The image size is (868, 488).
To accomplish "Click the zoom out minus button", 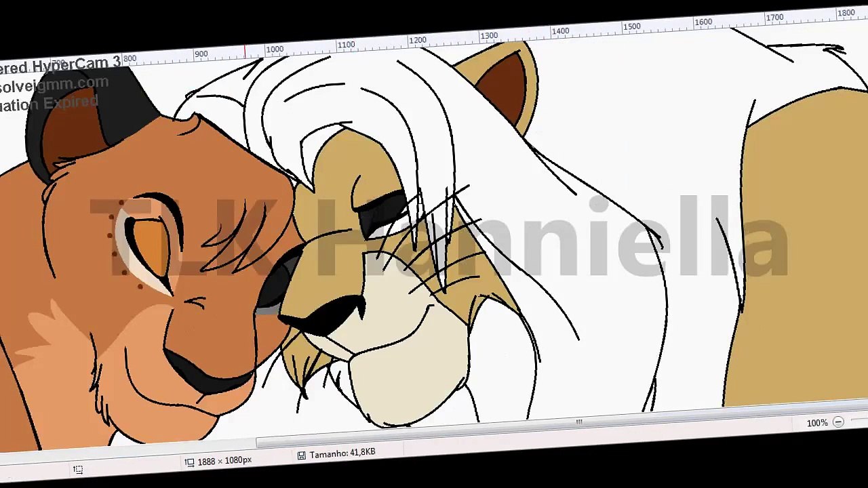I will (838, 422).
